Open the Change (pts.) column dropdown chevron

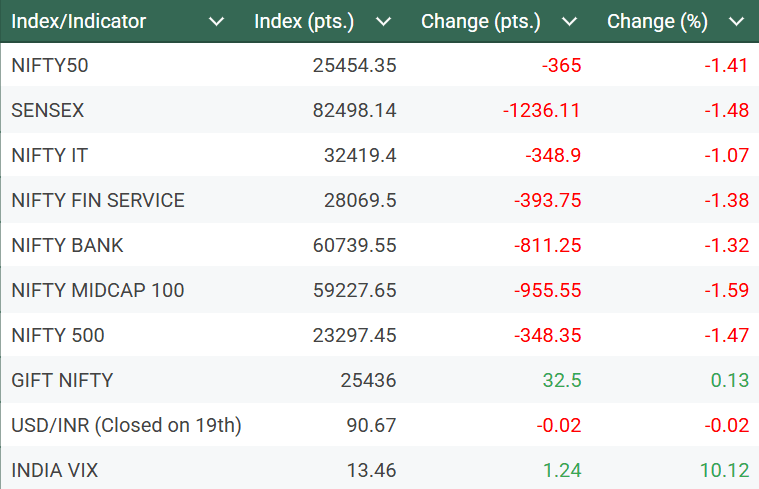tap(569, 22)
